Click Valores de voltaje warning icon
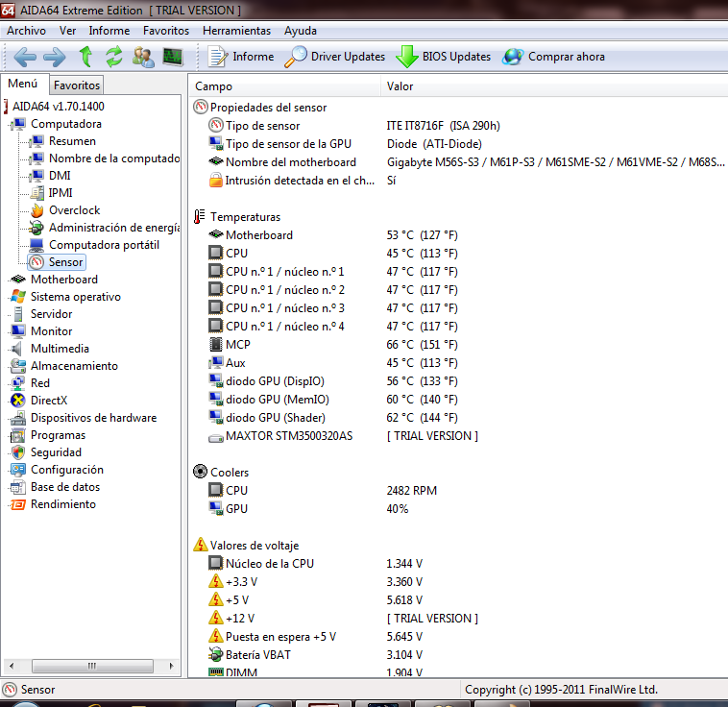 click(x=200, y=545)
